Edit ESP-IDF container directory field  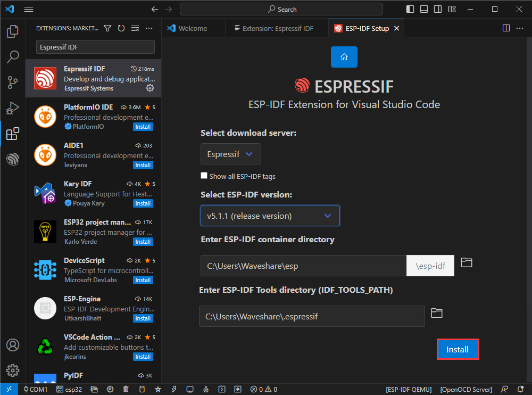[303, 266]
